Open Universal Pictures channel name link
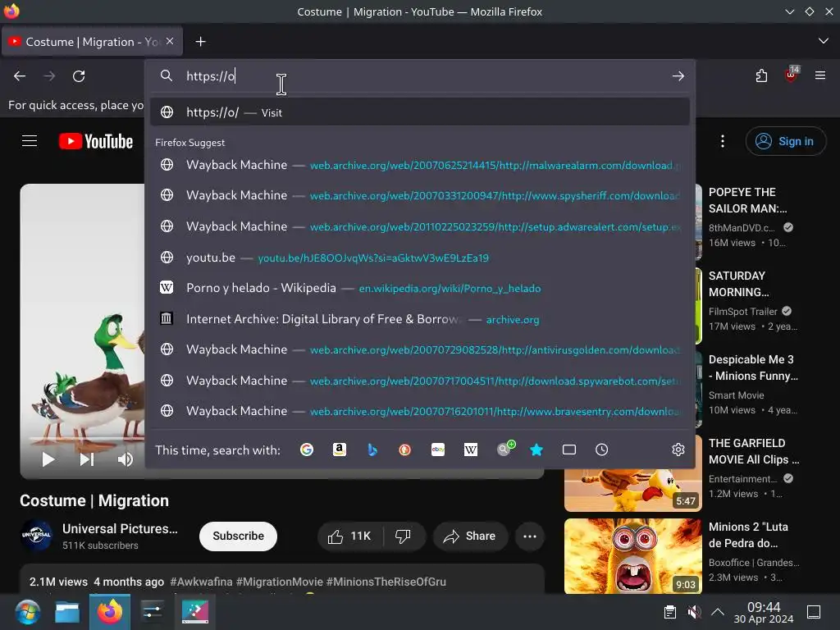Image resolution: width=840 pixels, height=630 pixels. point(120,529)
